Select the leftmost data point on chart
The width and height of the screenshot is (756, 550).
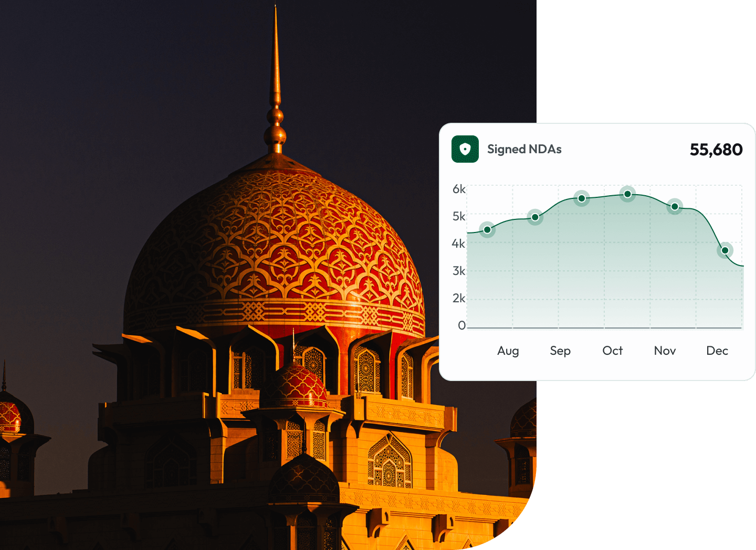pos(487,230)
